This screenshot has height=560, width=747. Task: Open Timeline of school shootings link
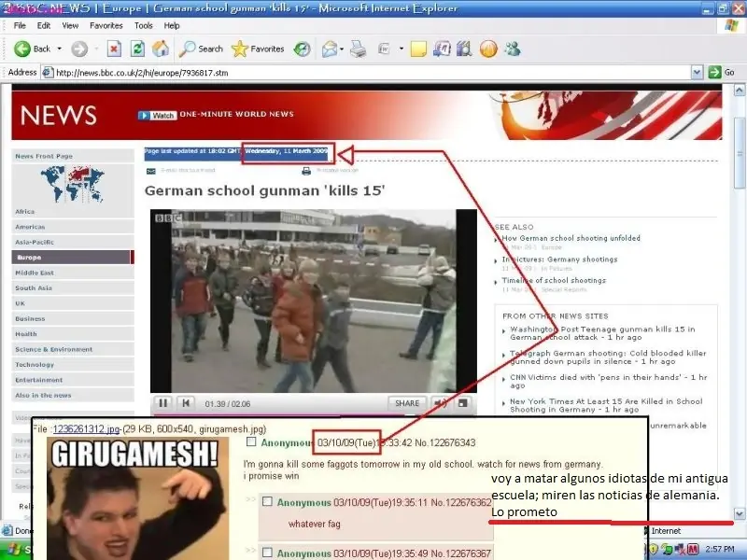click(x=554, y=281)
